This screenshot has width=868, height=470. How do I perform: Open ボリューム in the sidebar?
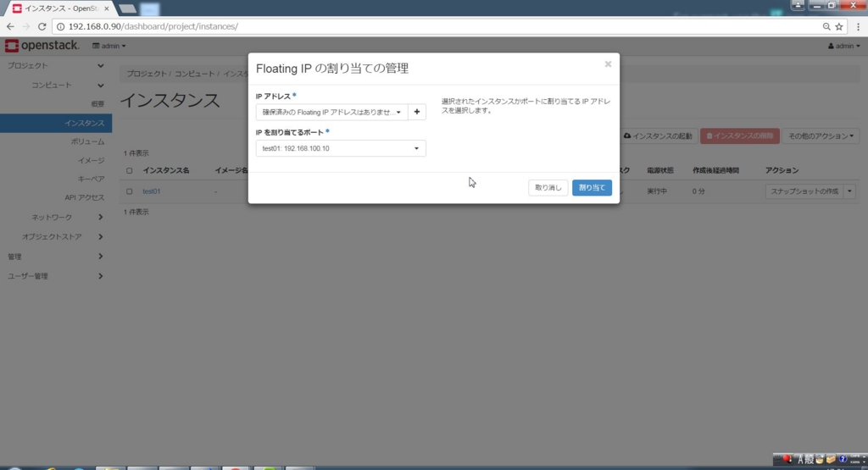[x=87, y=141]
